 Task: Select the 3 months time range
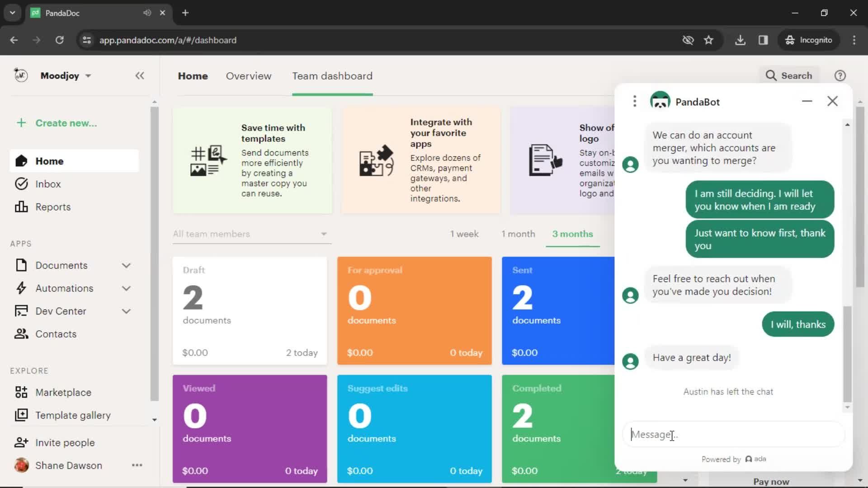(572, 234)
